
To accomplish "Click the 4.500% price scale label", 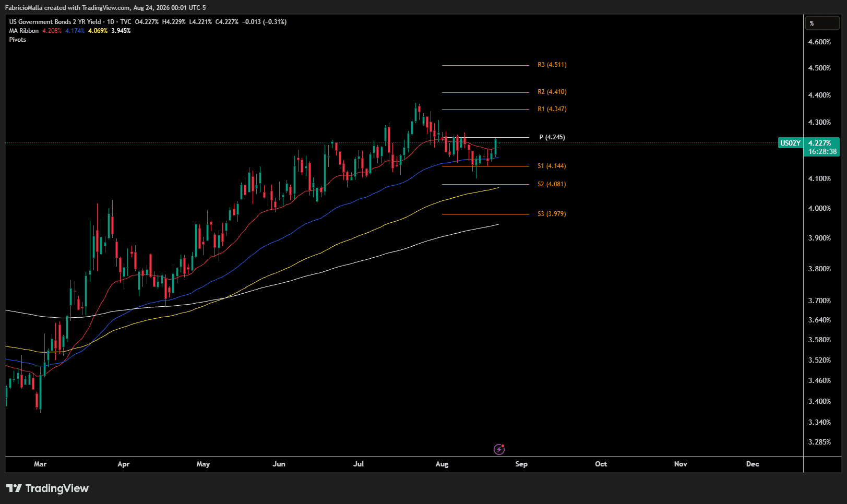I will [819, 68].
